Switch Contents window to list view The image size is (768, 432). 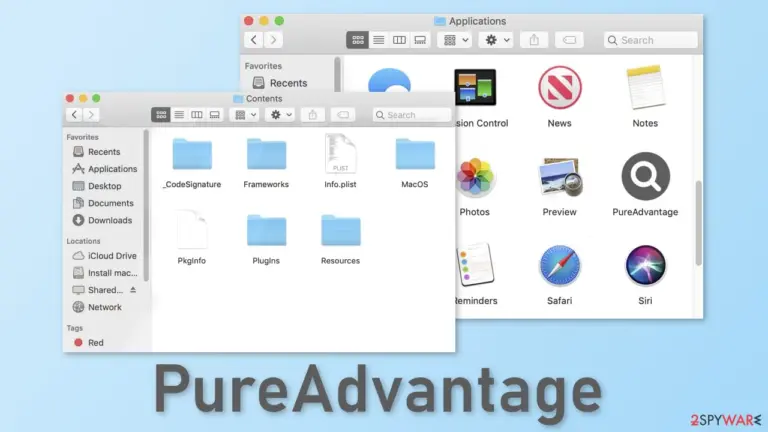point(179,115)
